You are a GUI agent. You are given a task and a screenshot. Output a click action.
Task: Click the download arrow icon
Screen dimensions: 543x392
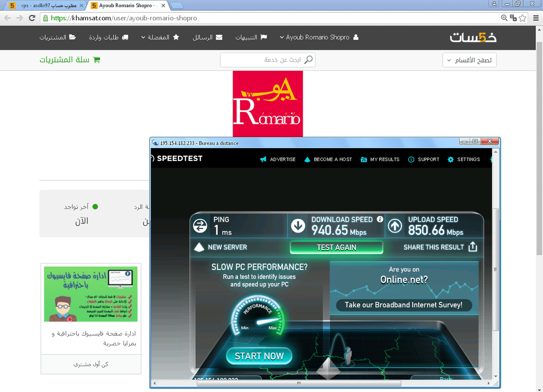coord(298,226)
